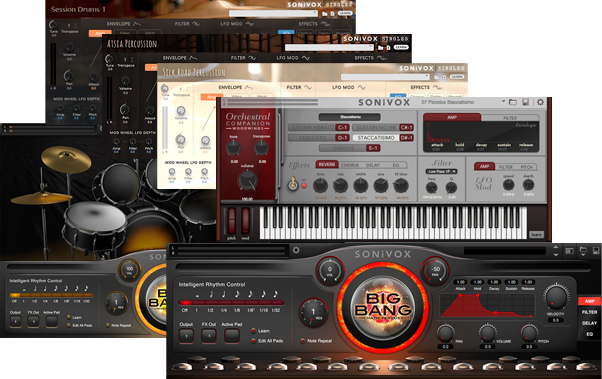Click the transpose knob in Orchestral Companion
The image size is (602, 379).
(x=261, y=147)
